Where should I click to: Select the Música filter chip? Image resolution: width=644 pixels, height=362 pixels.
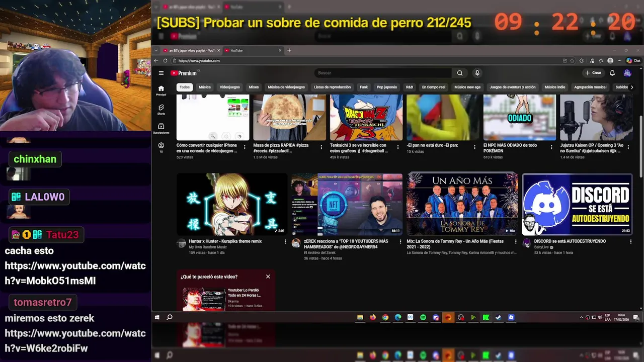205,87
